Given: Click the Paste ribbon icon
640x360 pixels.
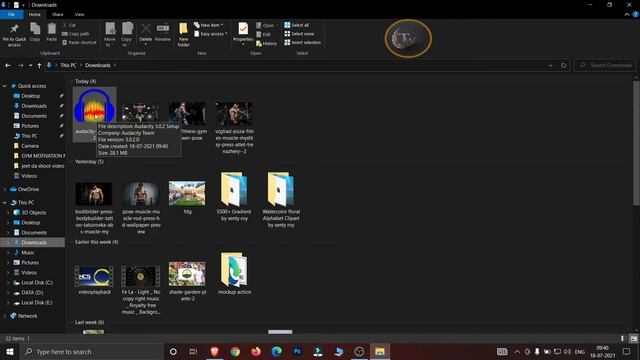Looking at the screenshot, I should pos(51,32).
